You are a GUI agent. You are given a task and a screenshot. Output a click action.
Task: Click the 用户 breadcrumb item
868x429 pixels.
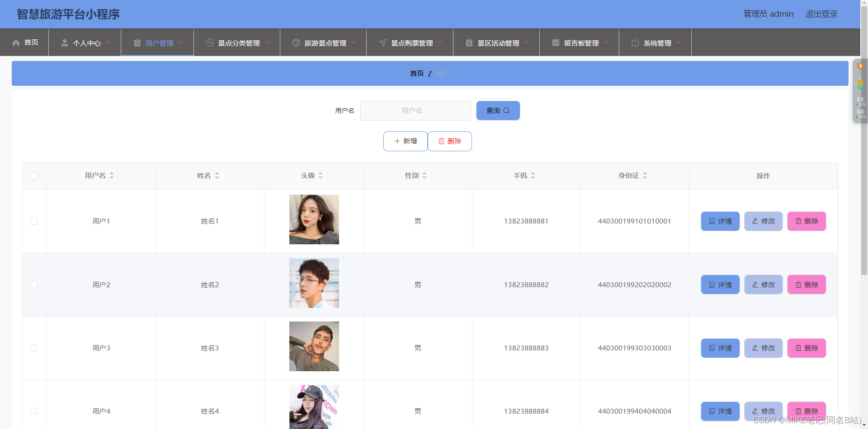[443, 74]
